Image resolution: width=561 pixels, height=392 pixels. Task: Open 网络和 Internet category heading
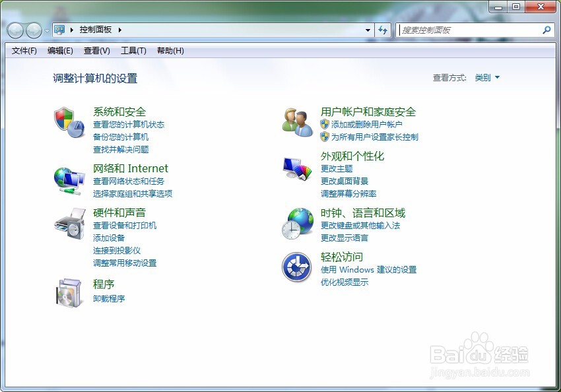131,168
